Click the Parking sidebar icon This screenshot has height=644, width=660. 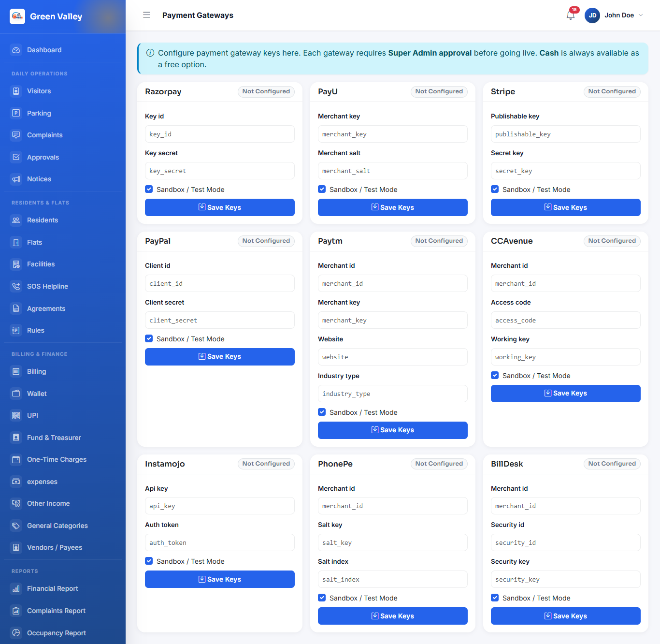coord(16,113)
